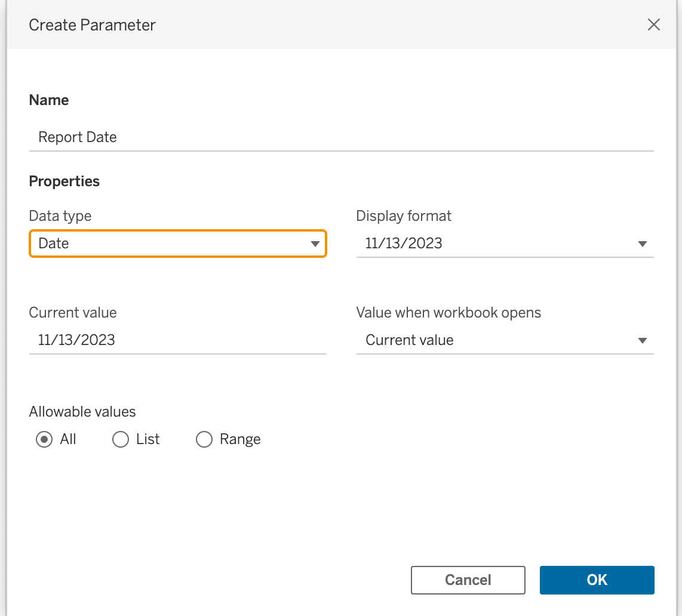This screenshot has height=616, width=682.
Task: Click the Display format dropdown arrow
Action: [643, 244]
